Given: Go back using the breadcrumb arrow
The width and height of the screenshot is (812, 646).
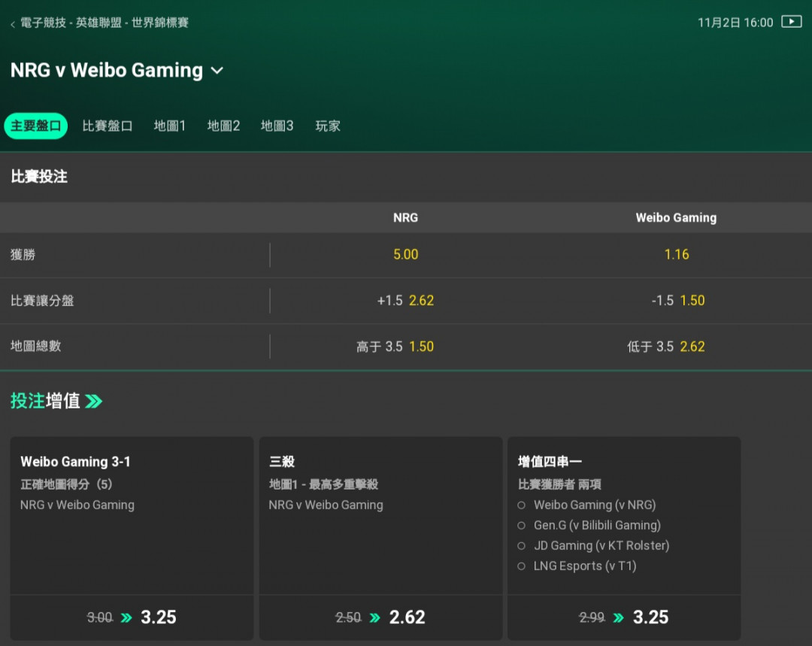Looking at the screenshot, I should coord(13,24).
